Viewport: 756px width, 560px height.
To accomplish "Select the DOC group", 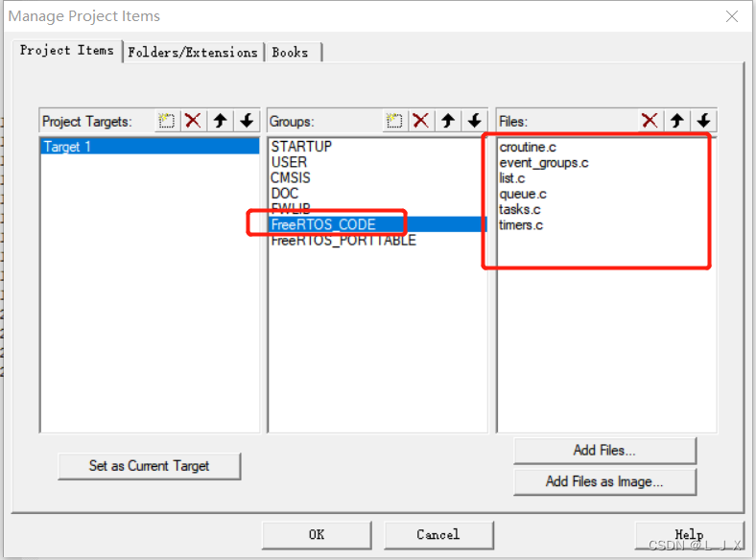I will pos(378,194).
